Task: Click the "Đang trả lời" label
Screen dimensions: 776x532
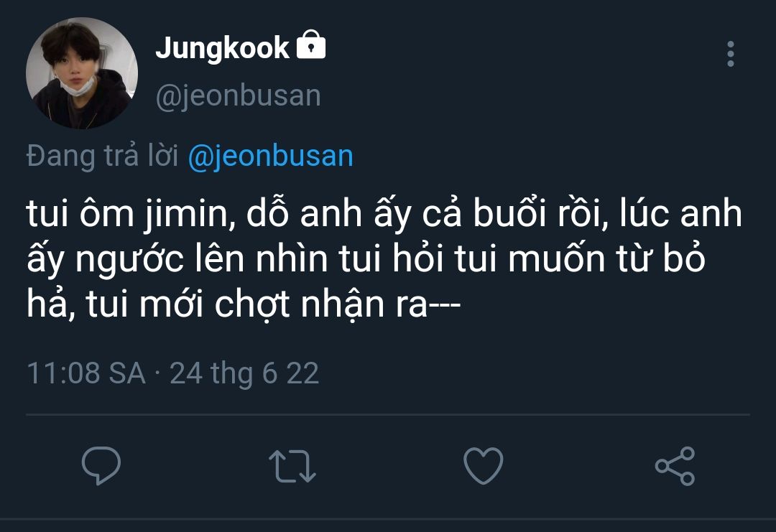Action: tap(102, 156)
